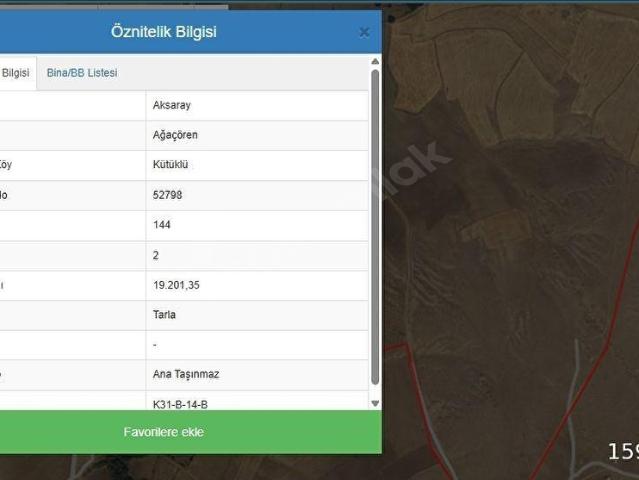Viewport: 639px width, 480px height.
Task: Select the 144 value cell
Action: pos(257,225)
